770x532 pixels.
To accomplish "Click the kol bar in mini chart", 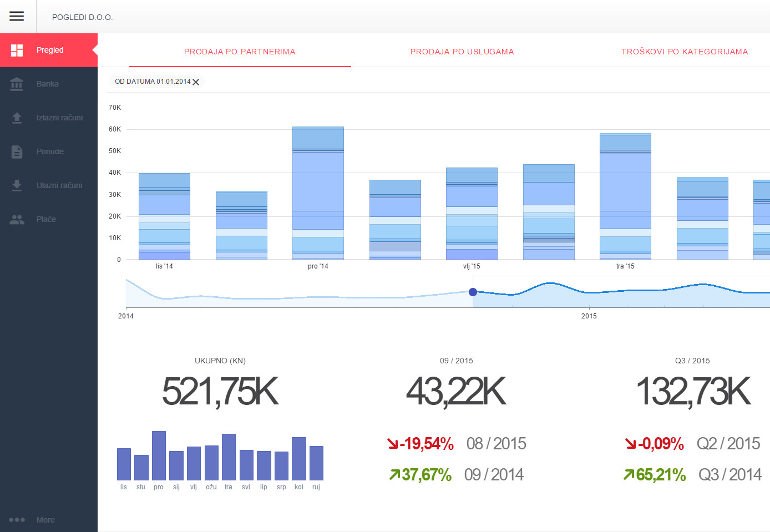I will (299, 459).
